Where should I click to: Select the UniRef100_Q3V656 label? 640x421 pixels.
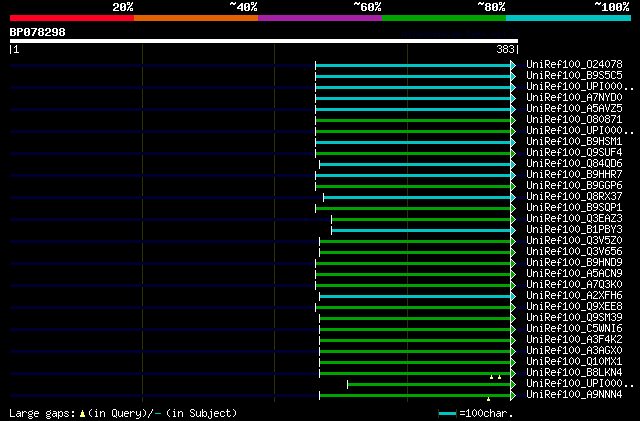[x=574, y=252]
